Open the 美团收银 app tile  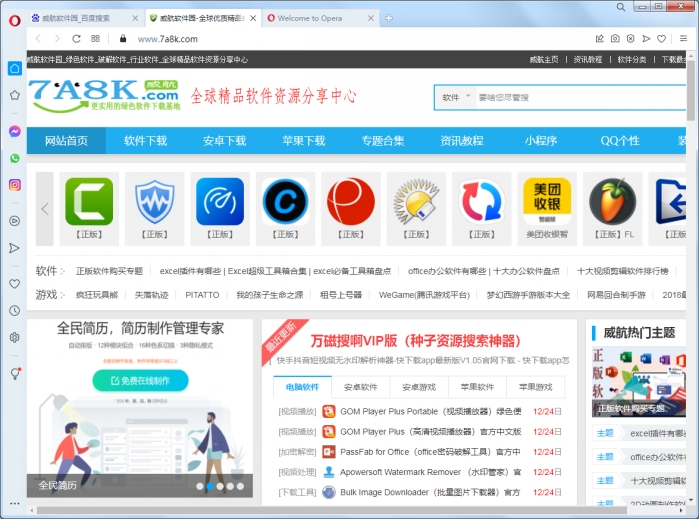click(x=547, y=209)
